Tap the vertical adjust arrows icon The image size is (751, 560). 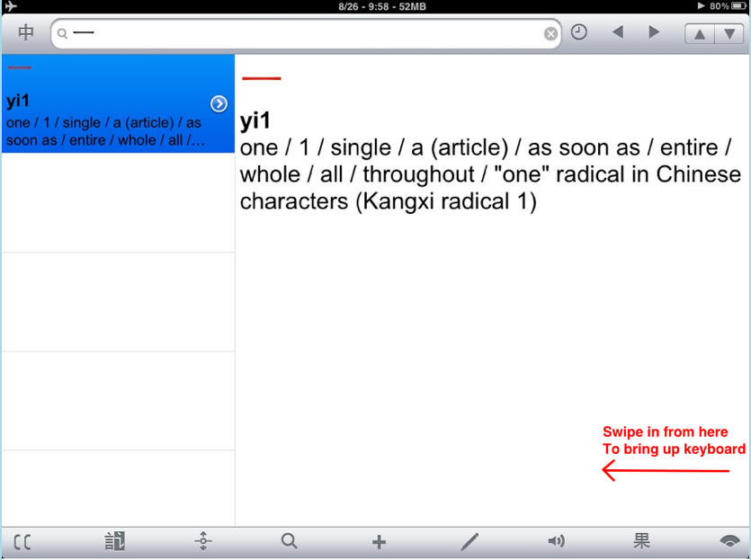pyautogui.click(x=203, y=541)
